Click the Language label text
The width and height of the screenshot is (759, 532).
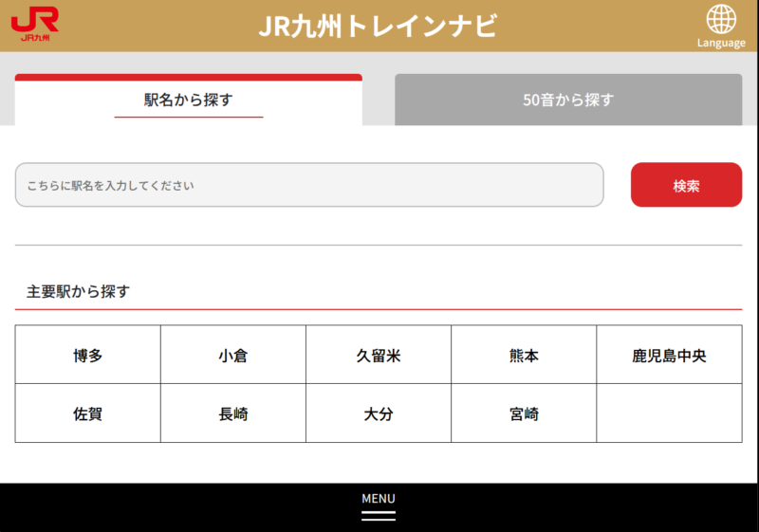click(721, 43)
